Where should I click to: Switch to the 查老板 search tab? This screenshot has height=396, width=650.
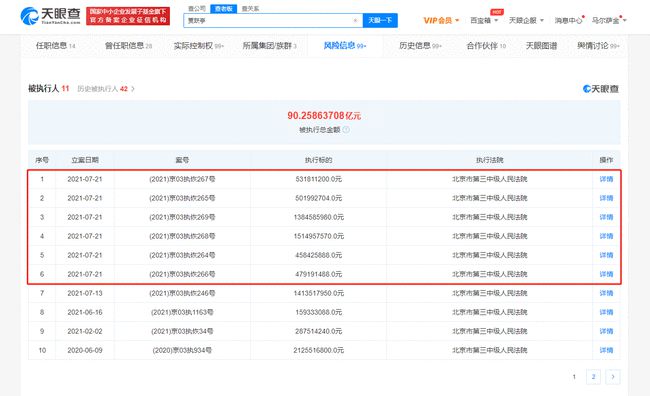pyautogui.click(x=223, y=9)
